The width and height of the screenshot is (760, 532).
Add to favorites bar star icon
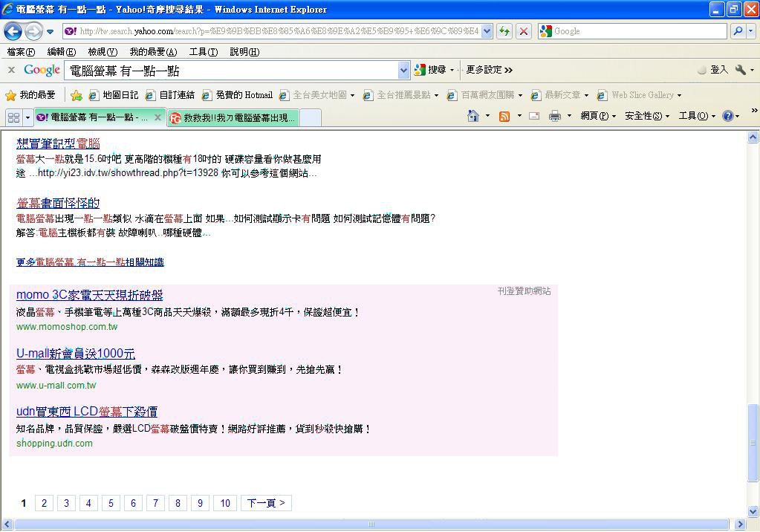[76, 96]
